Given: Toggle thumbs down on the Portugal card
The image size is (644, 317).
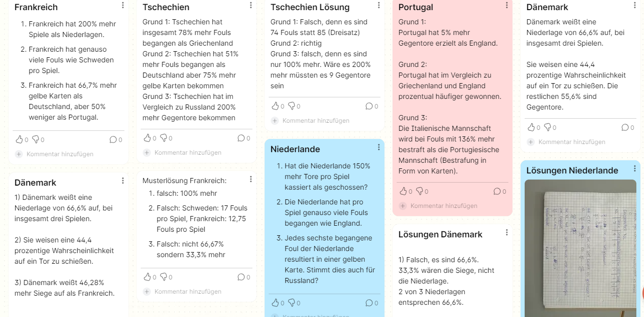Looking at the screenshot, I should point(420,191).
